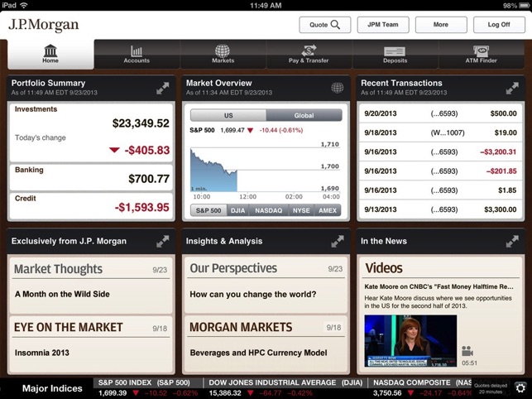
Task: Click the Videos heading
Action: click(x=384, y=268)
